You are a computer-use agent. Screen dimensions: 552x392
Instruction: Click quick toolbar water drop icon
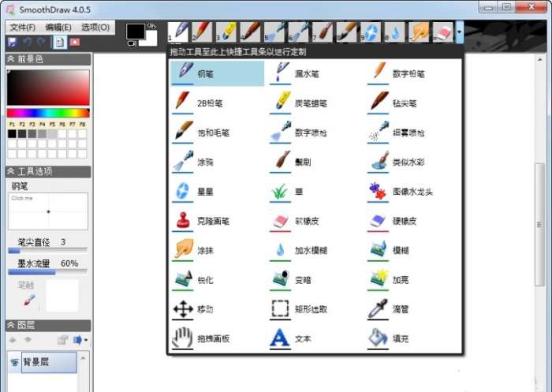point(394,32)
